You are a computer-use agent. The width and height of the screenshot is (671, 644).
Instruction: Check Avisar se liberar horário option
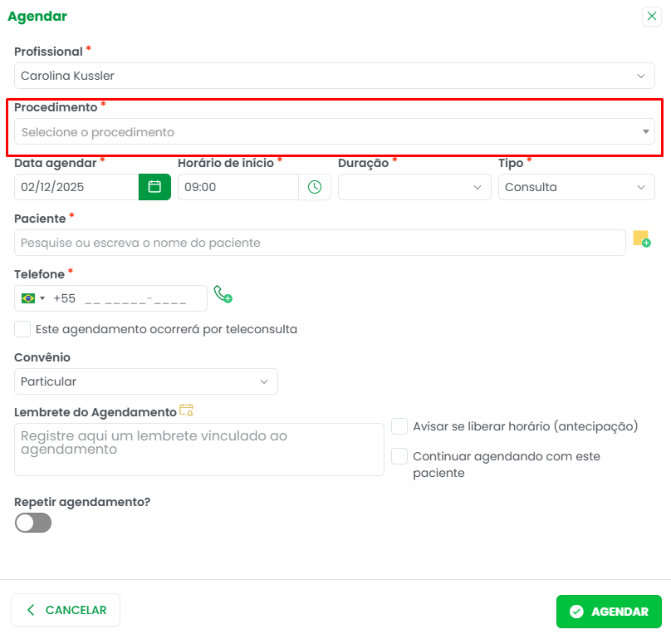(x=399, y=426)
